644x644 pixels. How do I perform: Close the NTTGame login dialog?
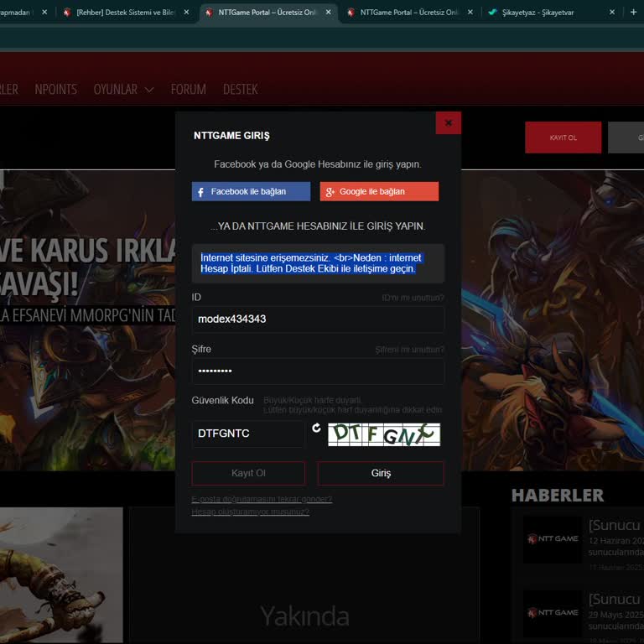448,122
